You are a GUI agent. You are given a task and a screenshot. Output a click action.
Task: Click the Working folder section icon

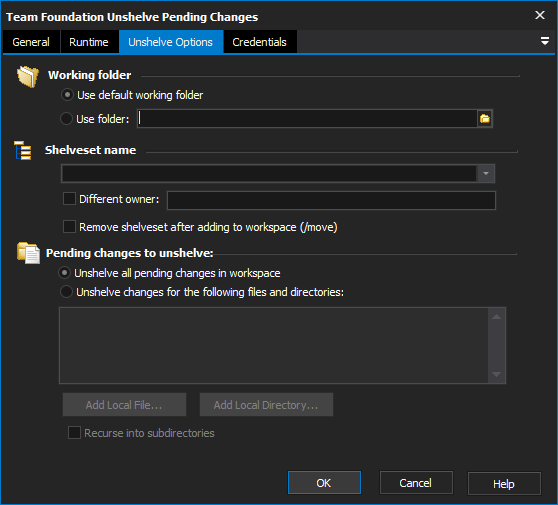[x=28, y=76]
